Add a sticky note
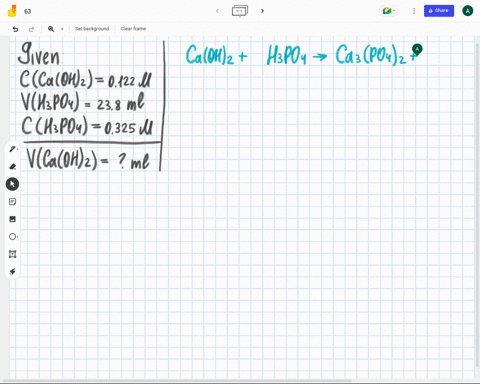Screen dimensions: 480x384 point(12,202)
